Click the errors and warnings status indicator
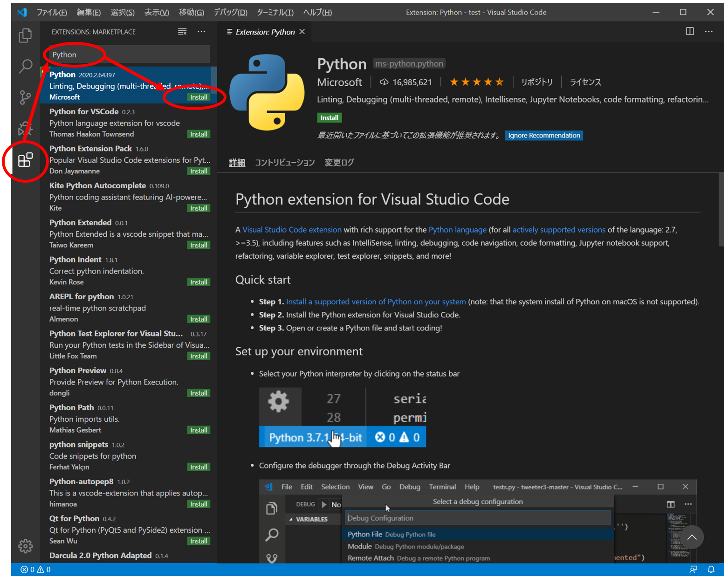728x577 pixels. pos(36,570)
